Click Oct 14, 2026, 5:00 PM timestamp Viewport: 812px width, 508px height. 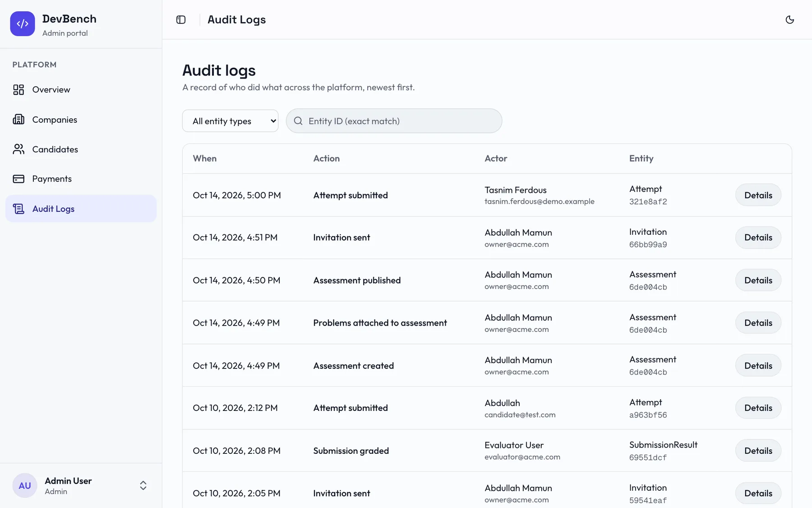(237, 195)
